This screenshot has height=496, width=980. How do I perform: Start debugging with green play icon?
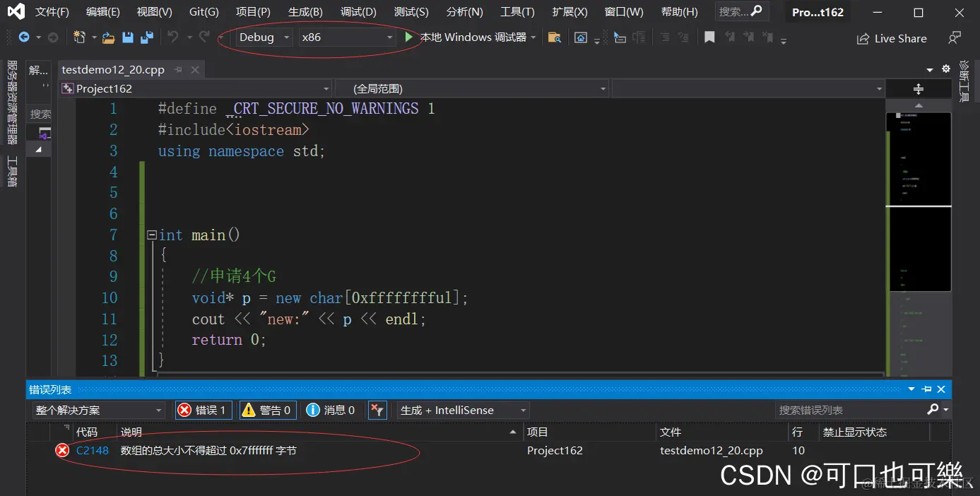coord(408,37)
